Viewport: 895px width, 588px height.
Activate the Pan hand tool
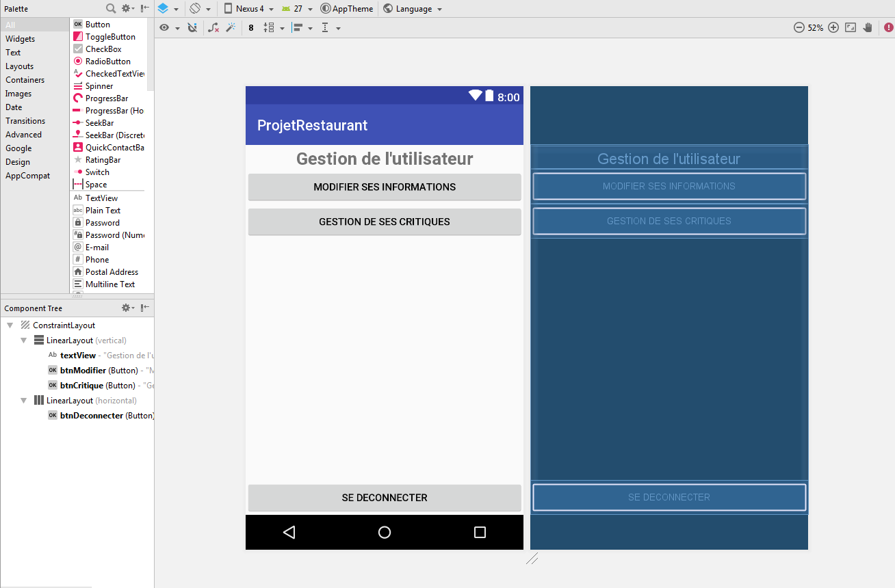click(868, 27)
